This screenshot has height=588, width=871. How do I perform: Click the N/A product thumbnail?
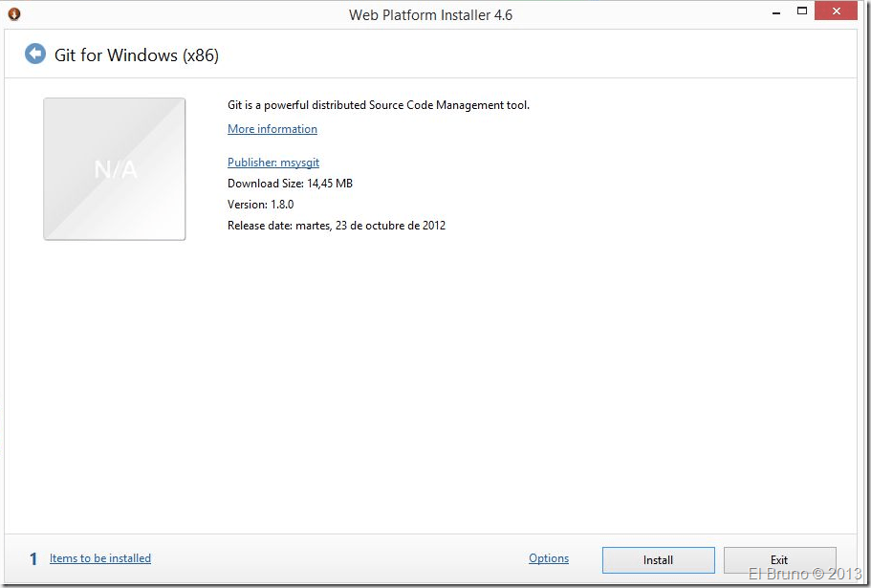coord(115,169)
